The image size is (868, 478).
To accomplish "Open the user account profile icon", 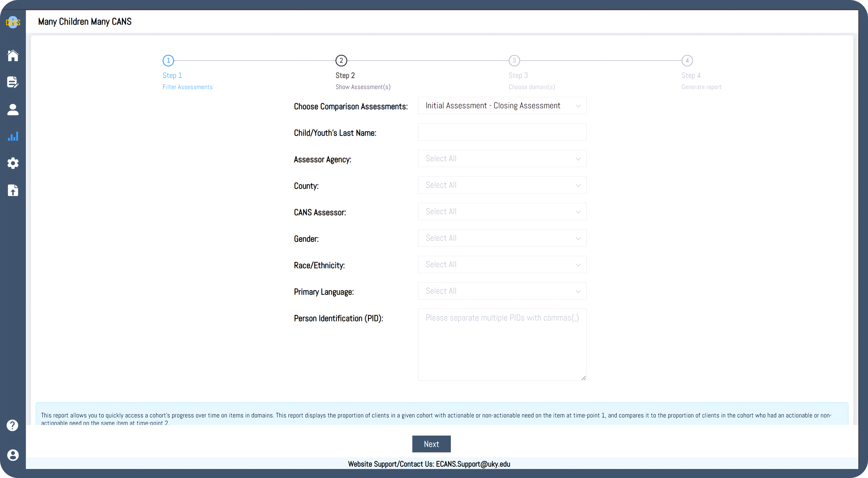I will tap(13, 455).
